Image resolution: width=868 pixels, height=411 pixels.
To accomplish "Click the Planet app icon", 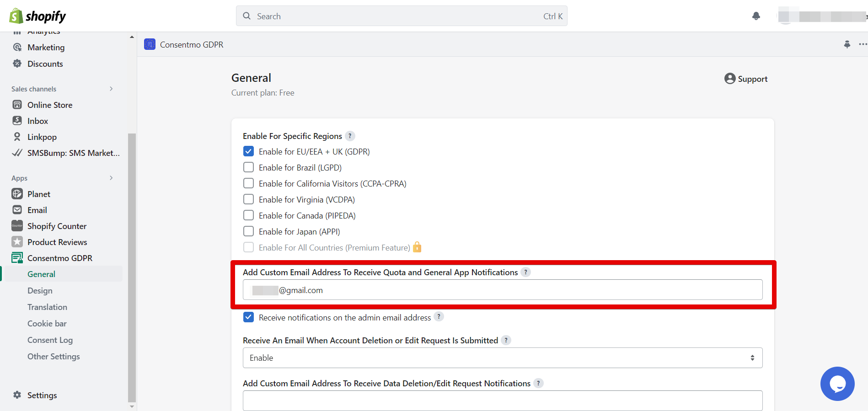I will [17, 194].
